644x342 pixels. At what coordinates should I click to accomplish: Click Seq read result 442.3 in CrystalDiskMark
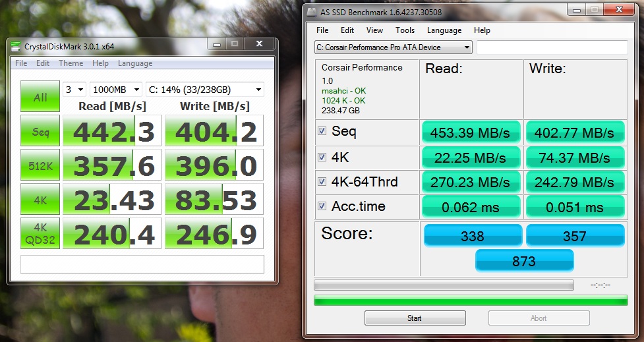click(x=111, y=131)
